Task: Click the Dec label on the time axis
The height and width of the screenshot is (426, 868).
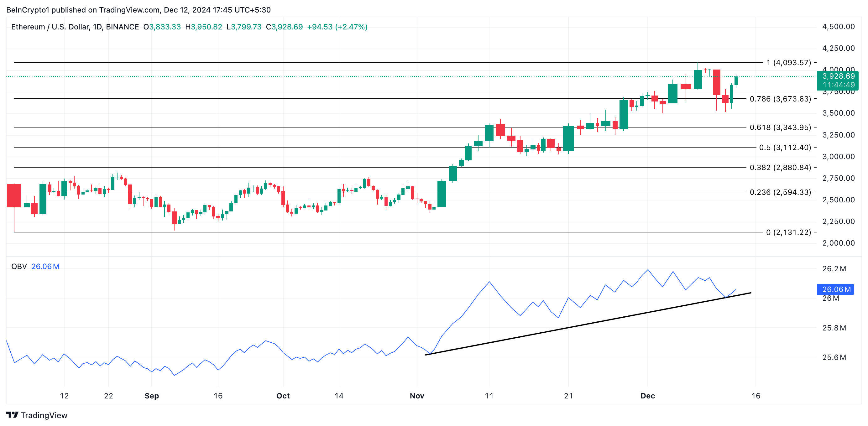Action: [x=649, y=396]
